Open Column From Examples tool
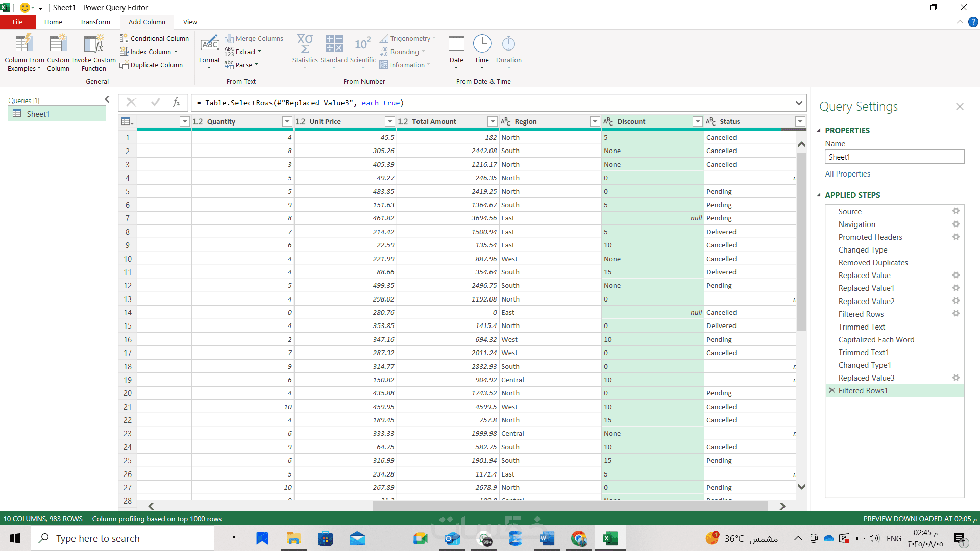The width and height of the screenshot is (980, 551). coord(24,44)
